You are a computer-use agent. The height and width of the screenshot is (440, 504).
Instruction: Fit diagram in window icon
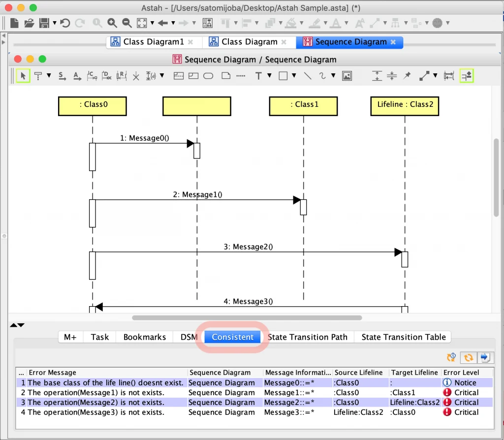coord(142,23)
